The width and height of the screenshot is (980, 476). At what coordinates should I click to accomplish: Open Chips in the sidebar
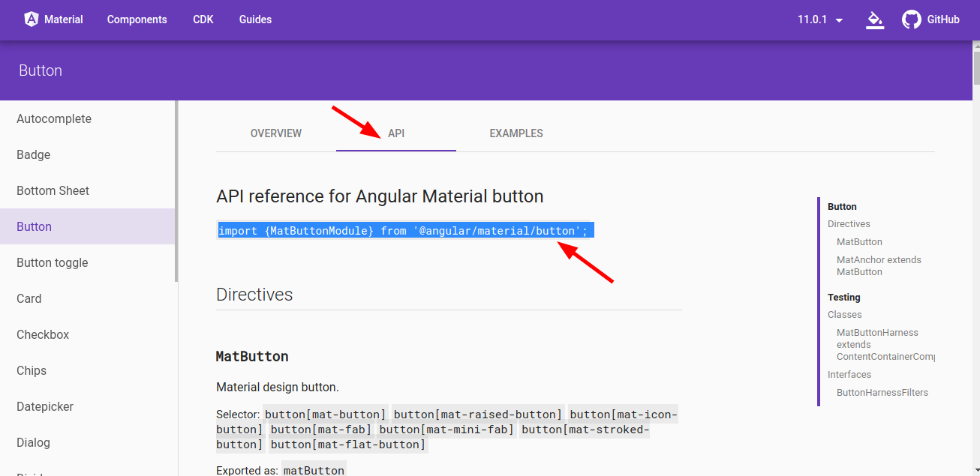pyautogui.click(x=88, y=370)
